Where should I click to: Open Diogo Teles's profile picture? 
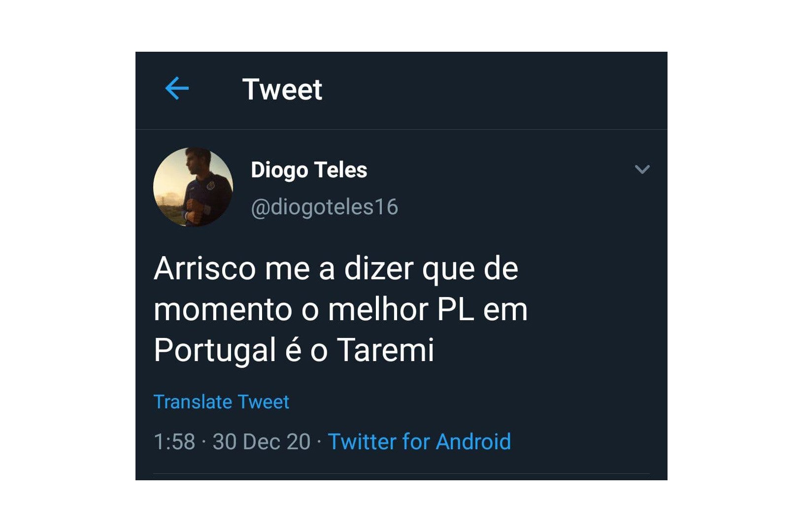pos(193,187)
